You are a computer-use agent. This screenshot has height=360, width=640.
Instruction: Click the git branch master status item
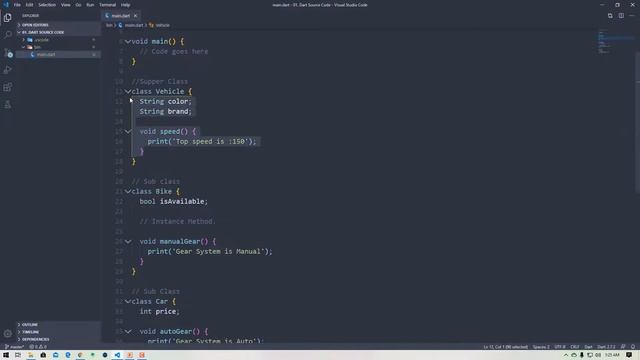click(x=14, y=347)
